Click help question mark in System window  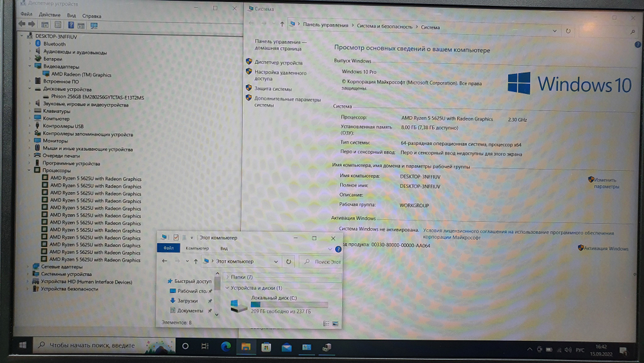point(638,44)
